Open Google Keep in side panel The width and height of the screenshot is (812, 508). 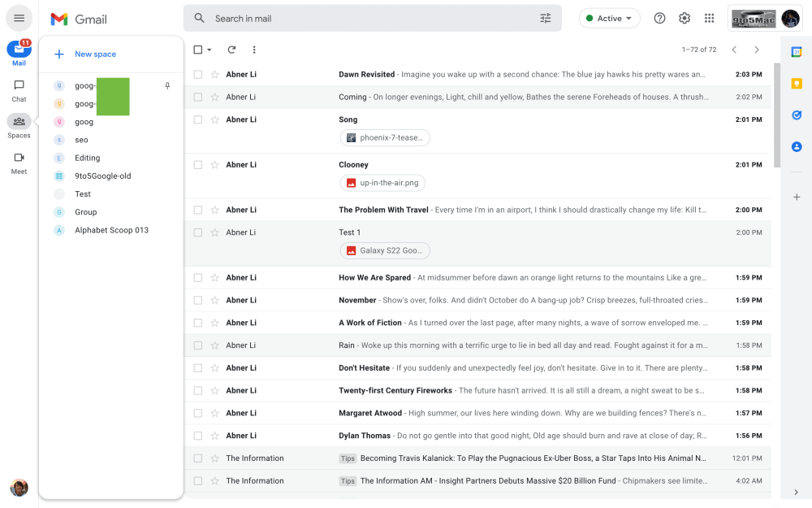pos(797,84)
